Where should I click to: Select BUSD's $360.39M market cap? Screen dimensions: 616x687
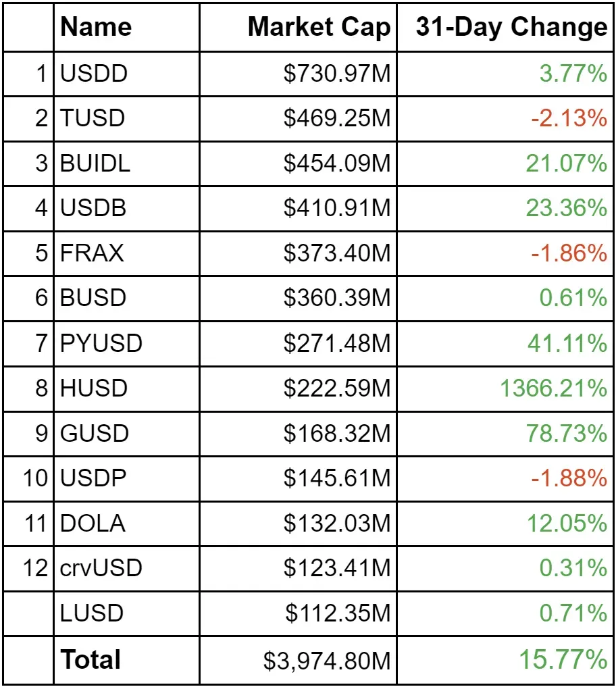click(337, 298)
